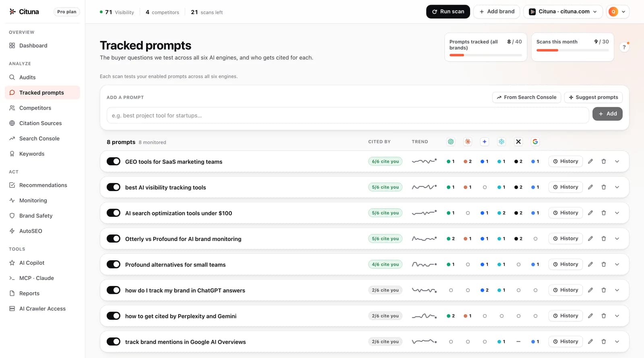Click the Scans this month progress bar
The width and height of the screenshot is (644, 358).
coord(573,50)
